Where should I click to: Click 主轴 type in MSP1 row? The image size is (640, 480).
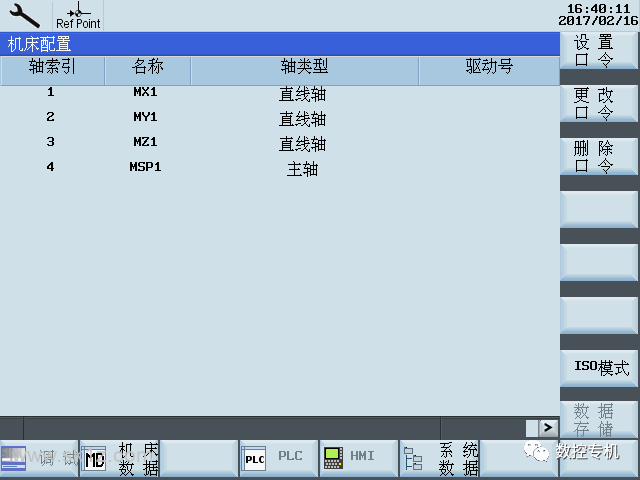click(x=302, y=169)
